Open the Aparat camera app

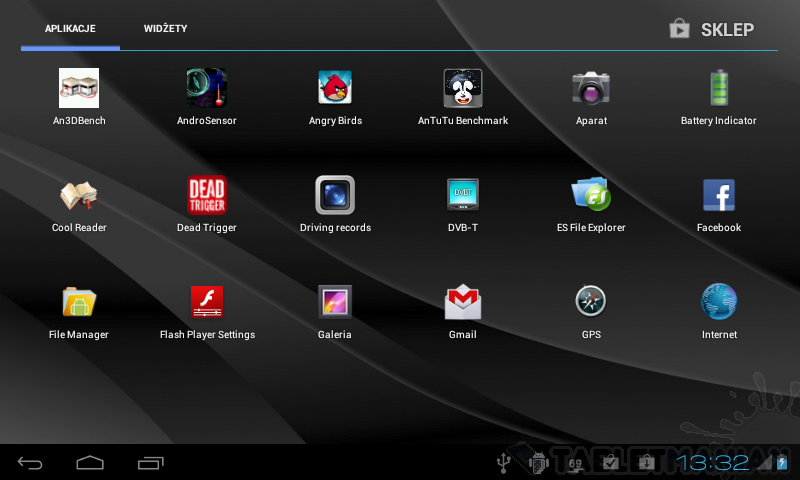[591, 88]
